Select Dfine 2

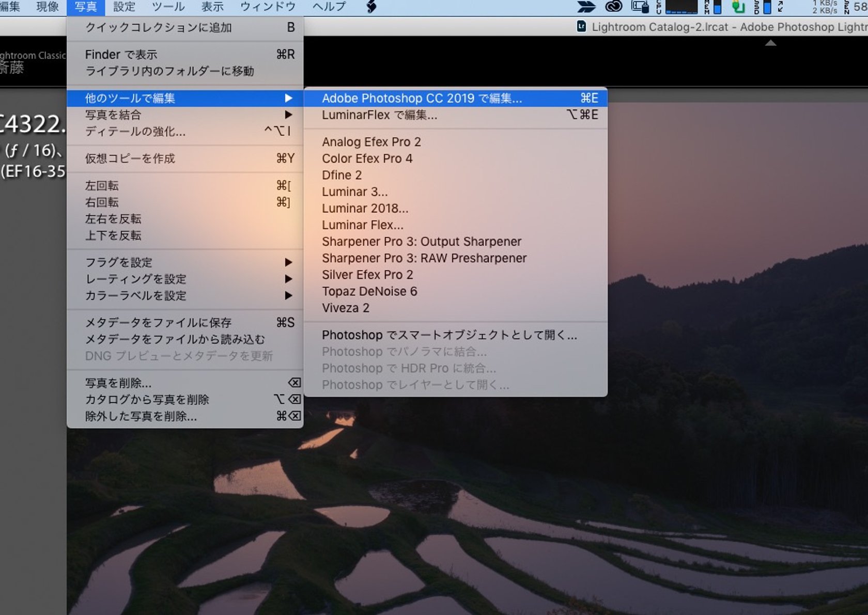456,175
